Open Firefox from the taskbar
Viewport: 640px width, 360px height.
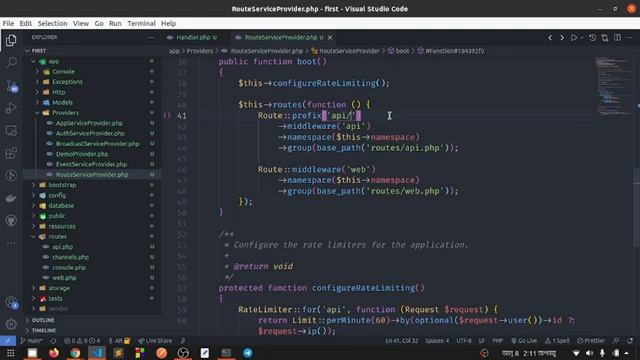pos(53,353)
